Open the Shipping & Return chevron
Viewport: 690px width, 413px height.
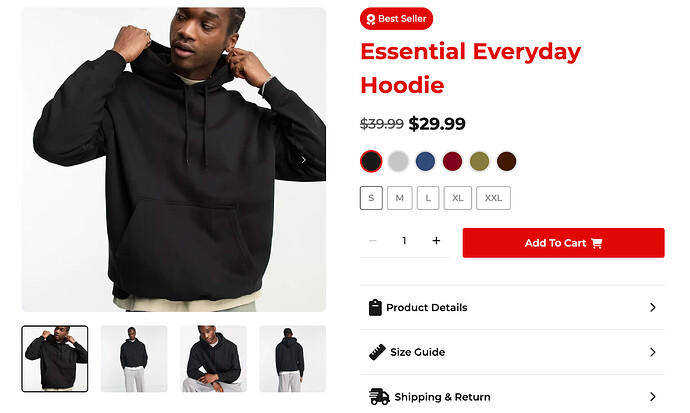653,397
